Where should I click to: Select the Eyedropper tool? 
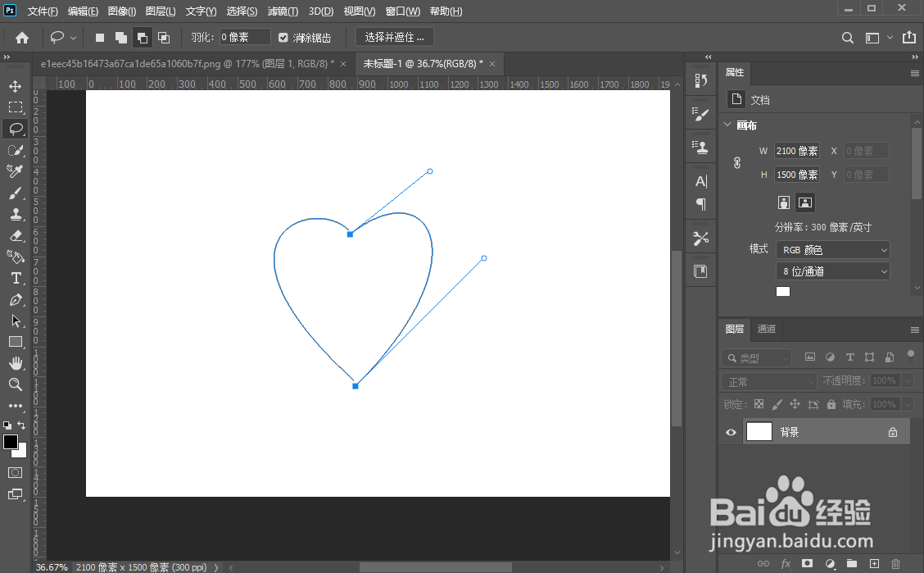(16, 171)
